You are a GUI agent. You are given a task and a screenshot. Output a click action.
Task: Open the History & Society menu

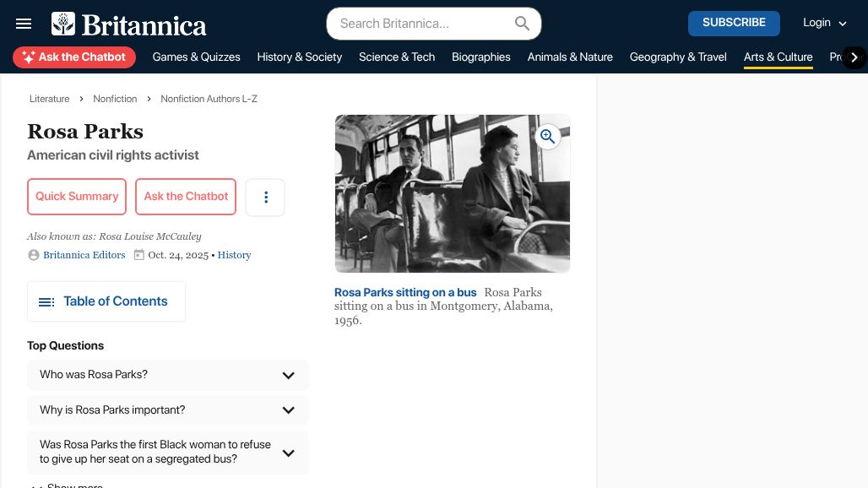tap(299, 57)
